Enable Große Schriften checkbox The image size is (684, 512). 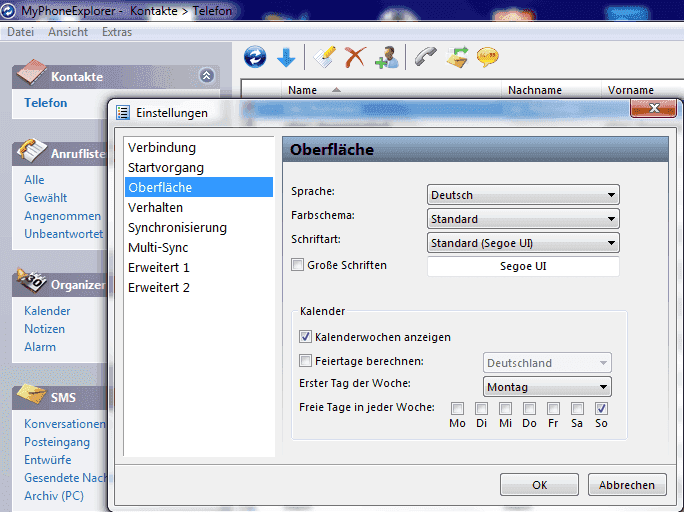[298, 265]
